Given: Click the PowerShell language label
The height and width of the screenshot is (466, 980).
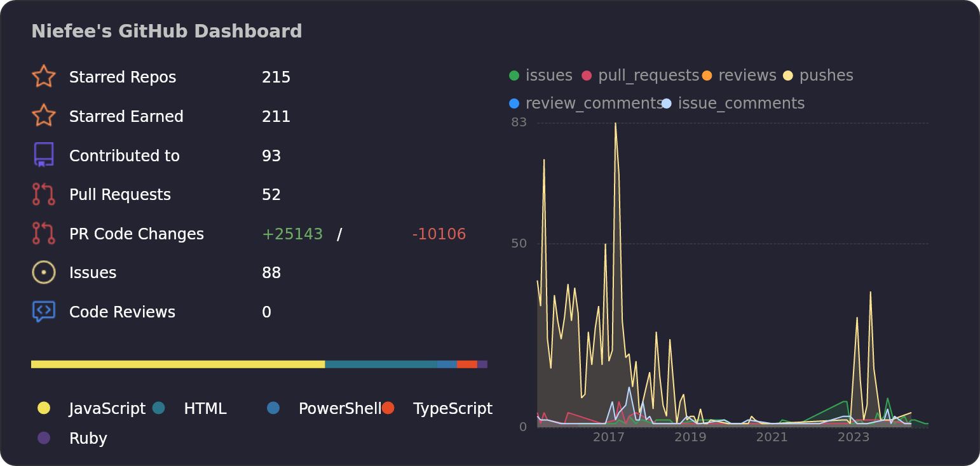Looking at the screenshot, I should 340,409.
